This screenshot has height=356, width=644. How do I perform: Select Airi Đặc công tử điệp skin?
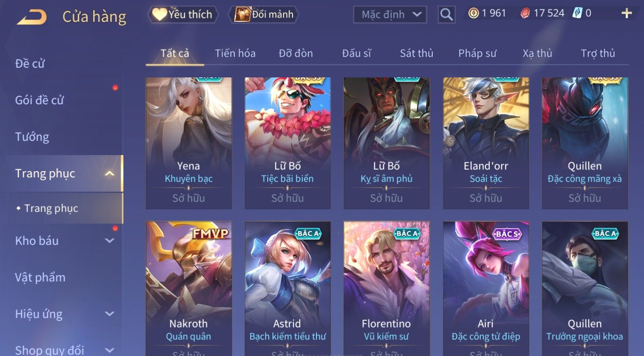pyautogui.click(x=486, y=288)
